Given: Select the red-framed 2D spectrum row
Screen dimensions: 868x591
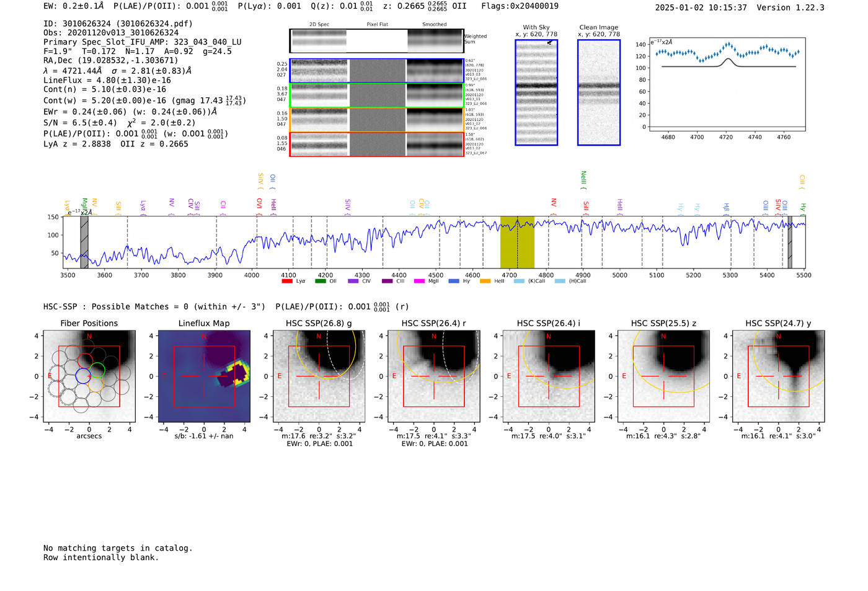Looking at the screenshot, I should 376,144.
